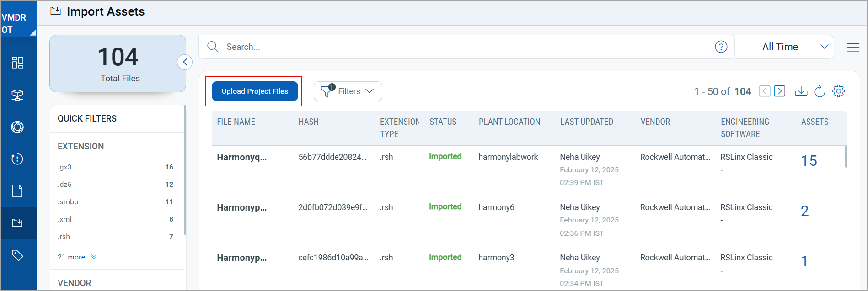The image size is (868, 291).
Task: Open the clock alert sidebar icon
Action: pos(17,159)
